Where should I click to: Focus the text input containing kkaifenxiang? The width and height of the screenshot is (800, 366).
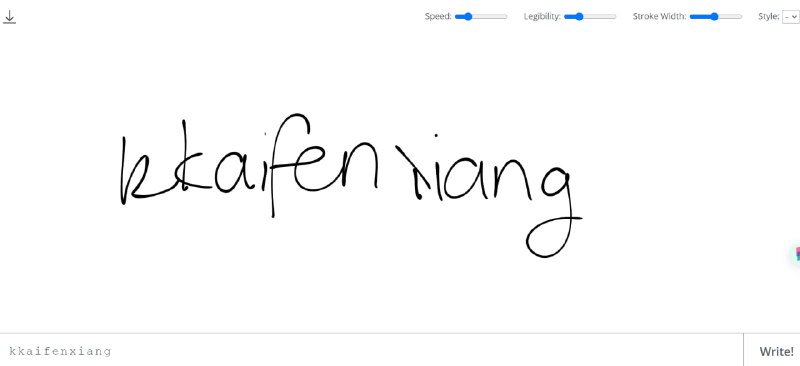[x=371, y=351]
